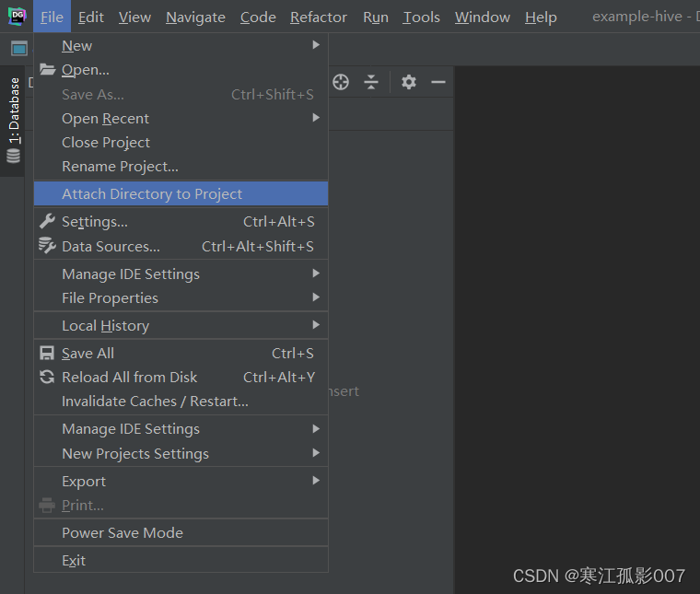Expand the second Manage IDE Settings arrow

tap(316, 429)
